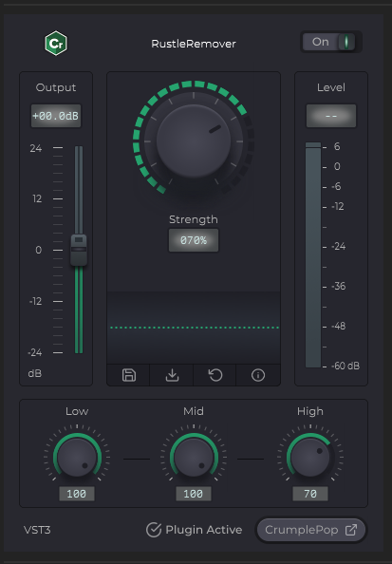Viewport: 392px width, 564px height.
Task: Click the Low band knob
Action: (77, 458)
